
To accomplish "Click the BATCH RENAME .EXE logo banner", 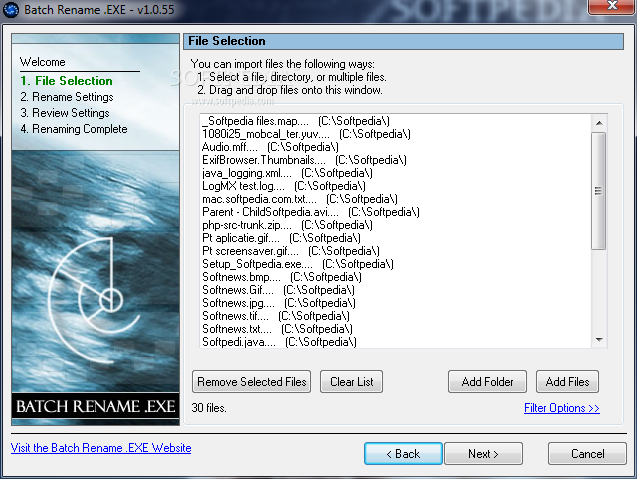I will coord(95,406).
